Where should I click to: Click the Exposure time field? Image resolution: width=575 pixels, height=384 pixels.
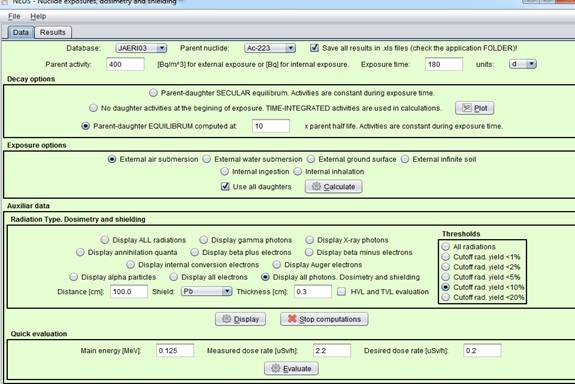[x=444, y=64]
